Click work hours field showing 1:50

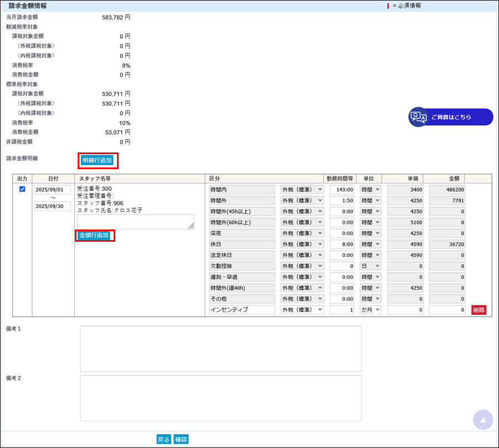coord(342,201)
